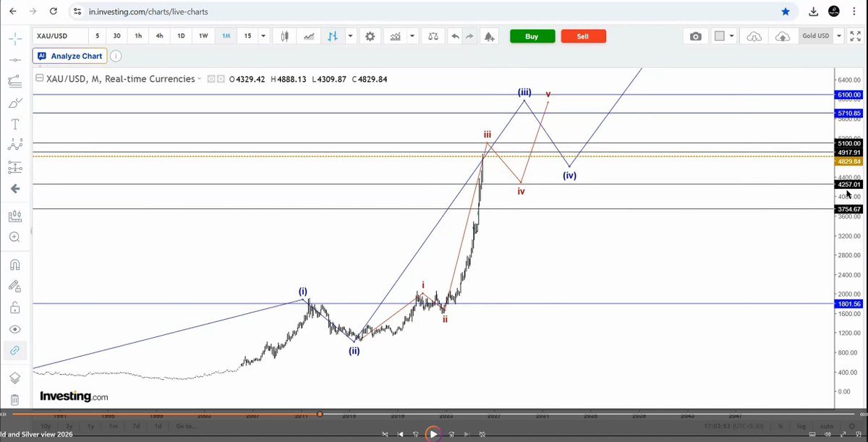Open the trend line tools in sidebar
This screenshot has height=442, width=868.
click(x=14, y=81)
